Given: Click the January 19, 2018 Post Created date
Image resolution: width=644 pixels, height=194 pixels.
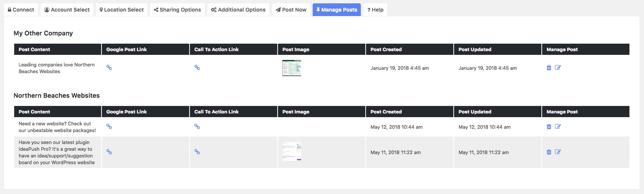Looking at the screenshot, I should [x=400, y=68].
